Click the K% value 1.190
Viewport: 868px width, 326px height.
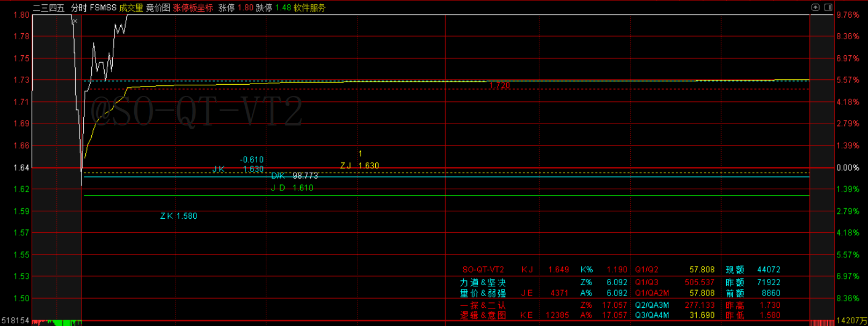tap(617, 270)
